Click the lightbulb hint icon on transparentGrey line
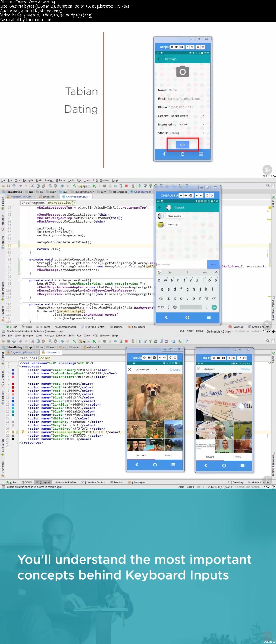Image resolution: width=276 pixels, height=644 pixels. (x=23, y=432)
